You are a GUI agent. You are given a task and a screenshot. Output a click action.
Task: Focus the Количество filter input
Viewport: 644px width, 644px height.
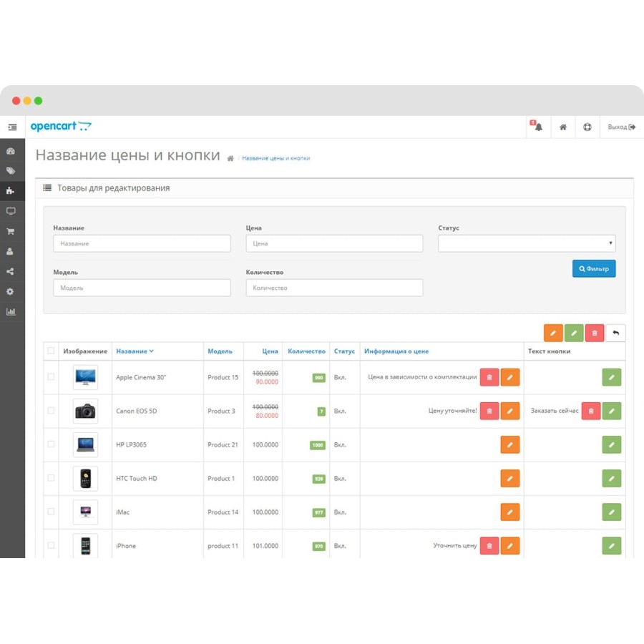point(334,288)
